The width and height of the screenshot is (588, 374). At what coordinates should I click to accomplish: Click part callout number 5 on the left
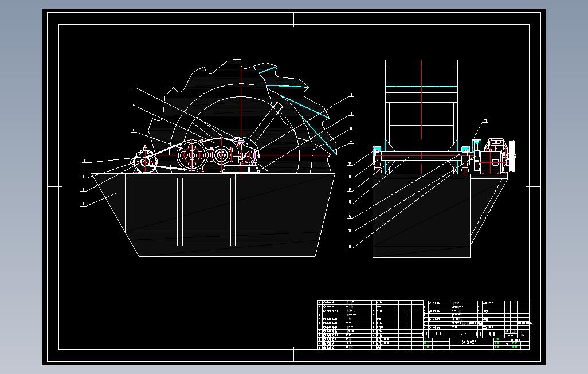[x=134, y=131]
